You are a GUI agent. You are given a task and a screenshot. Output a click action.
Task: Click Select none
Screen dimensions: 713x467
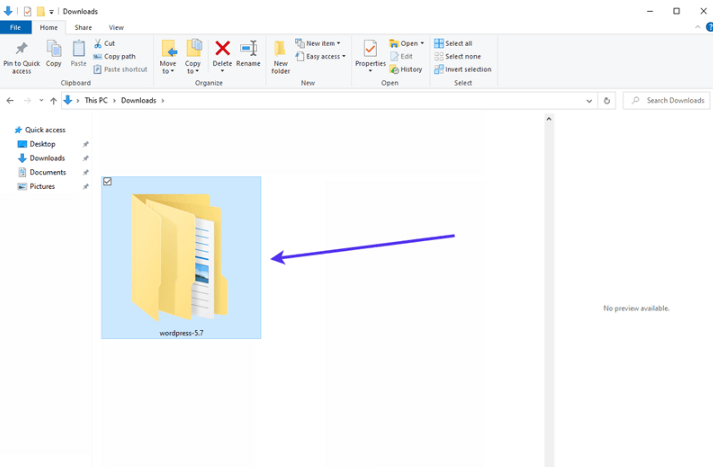(x=457, y=56)
